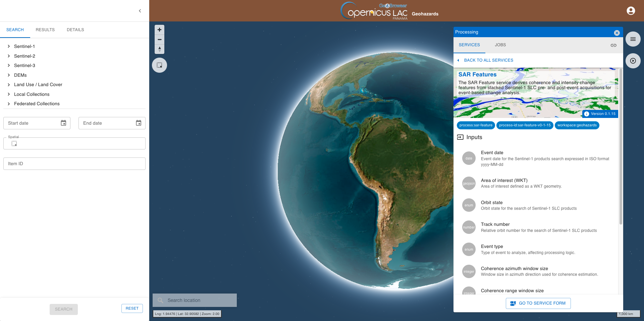644x321 pixels.
Task: Copy the service link icon
Action: click(613, 45)
